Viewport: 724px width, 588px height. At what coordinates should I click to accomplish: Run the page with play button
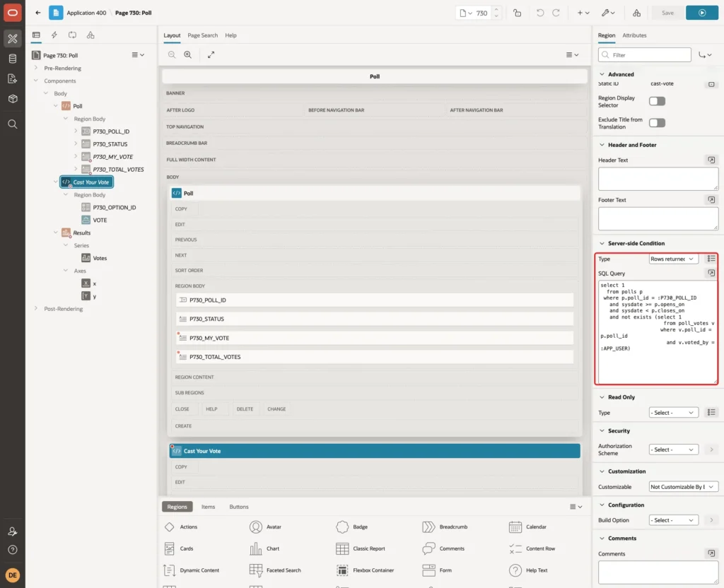pos(701,13)
